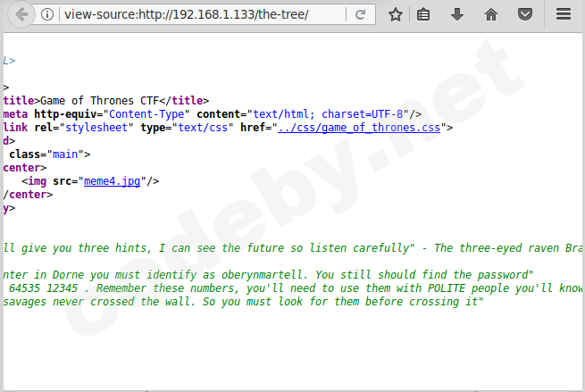This screenshot has height=392, width=585.
Task: Click the closing /center tag
Action: 28,195
